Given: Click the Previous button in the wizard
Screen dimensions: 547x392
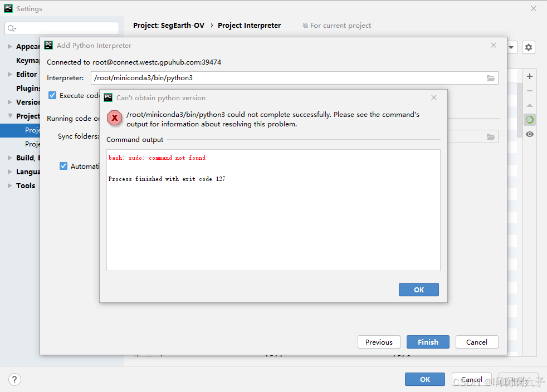Looking at the screenshot, I should (379, 342).
